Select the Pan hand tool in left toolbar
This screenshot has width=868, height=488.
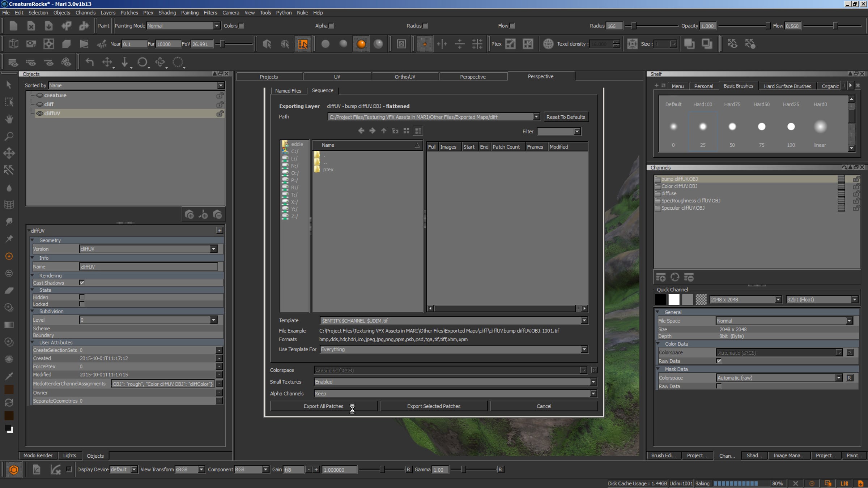9,119
